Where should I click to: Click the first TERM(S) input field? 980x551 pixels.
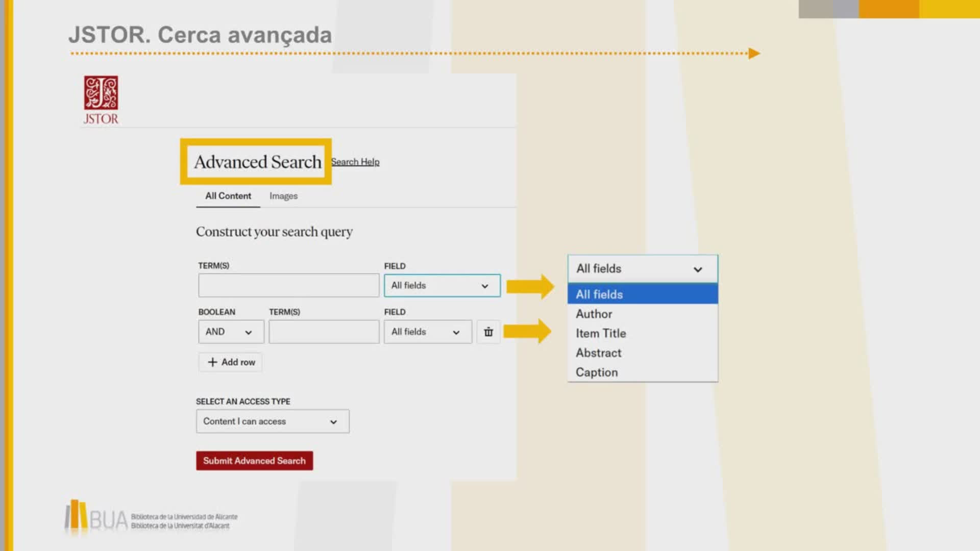288,286
